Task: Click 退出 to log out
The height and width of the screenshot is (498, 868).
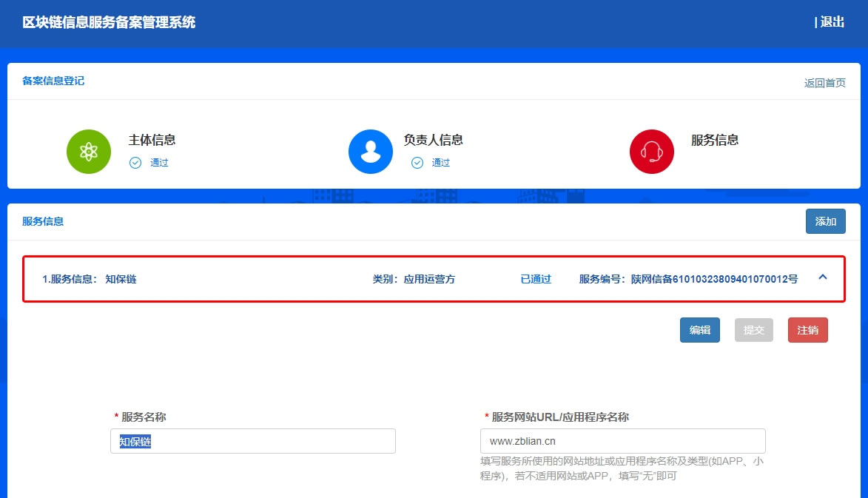Action: tap(831, 22)
